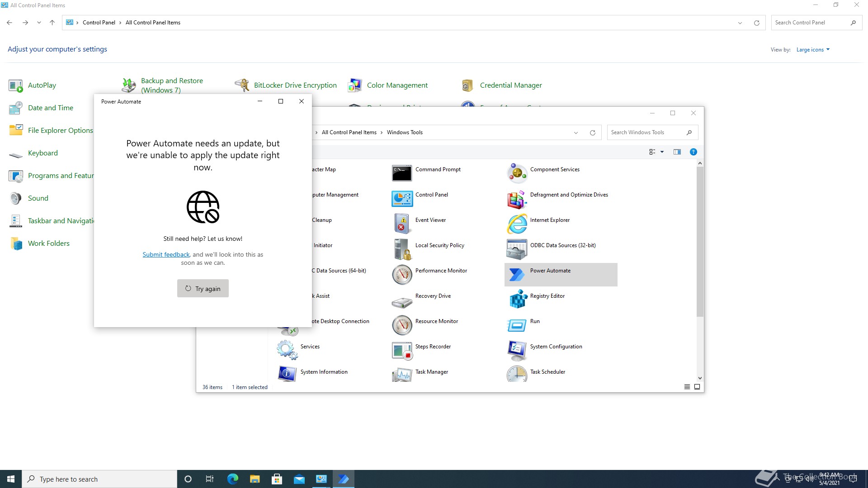Open Microsoft Edge from taskbar

232,479
